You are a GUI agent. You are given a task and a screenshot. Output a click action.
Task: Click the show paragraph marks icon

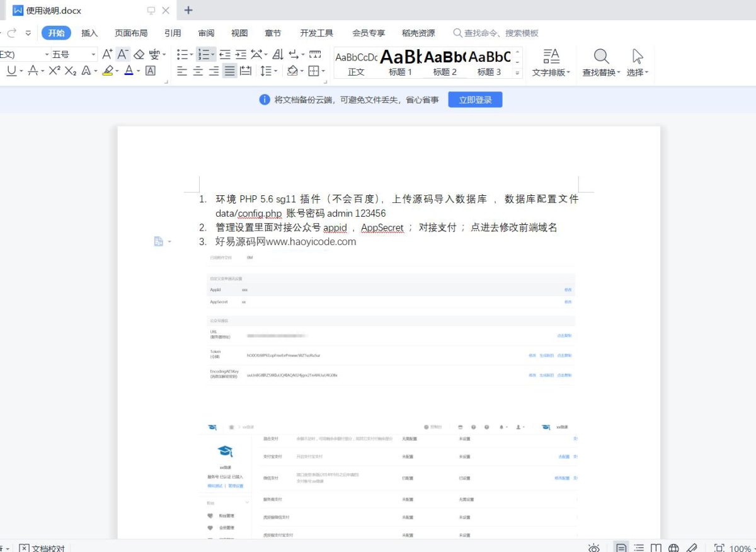[294, 55]
